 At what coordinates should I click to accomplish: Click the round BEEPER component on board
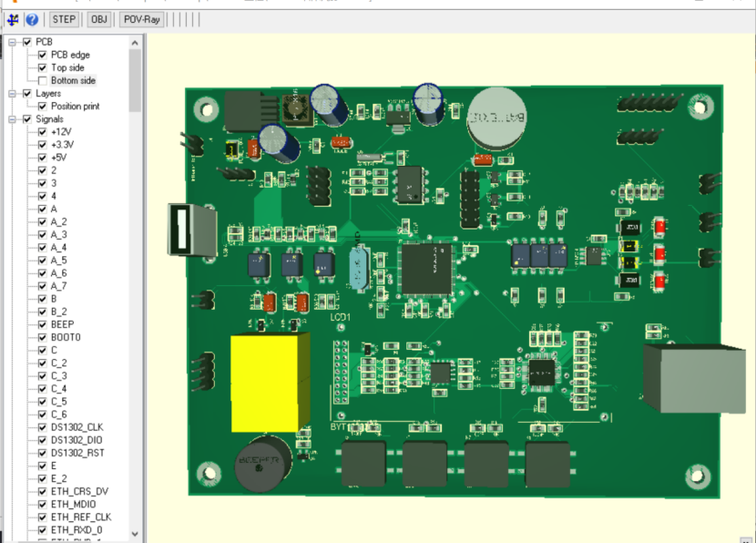[x=263, y=464]
